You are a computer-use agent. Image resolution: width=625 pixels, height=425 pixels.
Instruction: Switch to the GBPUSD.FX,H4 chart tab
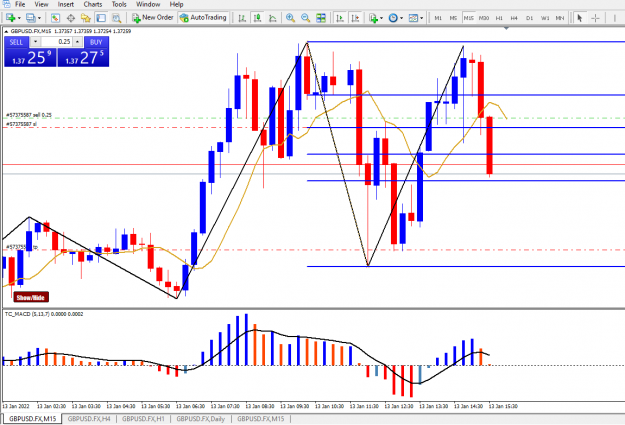click(x=89, y=419)
